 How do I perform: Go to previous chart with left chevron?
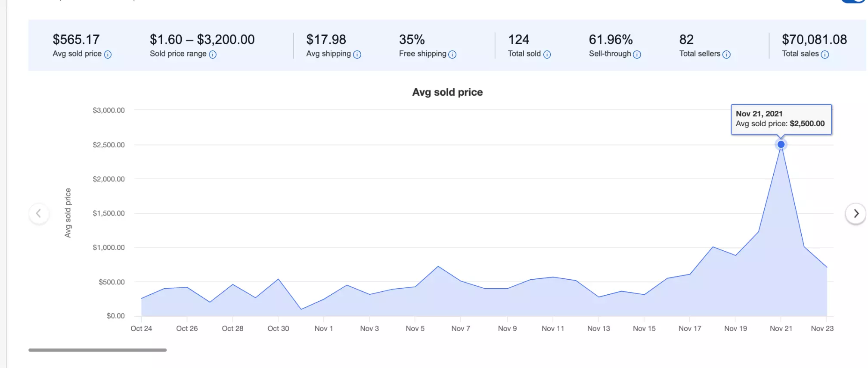point(39,213)
